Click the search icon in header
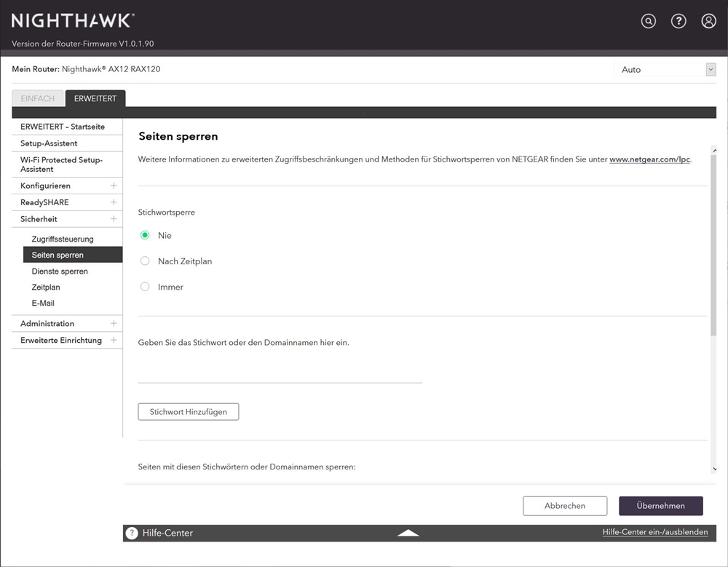The width and height of the screenshot is (728, 567). 648,21
